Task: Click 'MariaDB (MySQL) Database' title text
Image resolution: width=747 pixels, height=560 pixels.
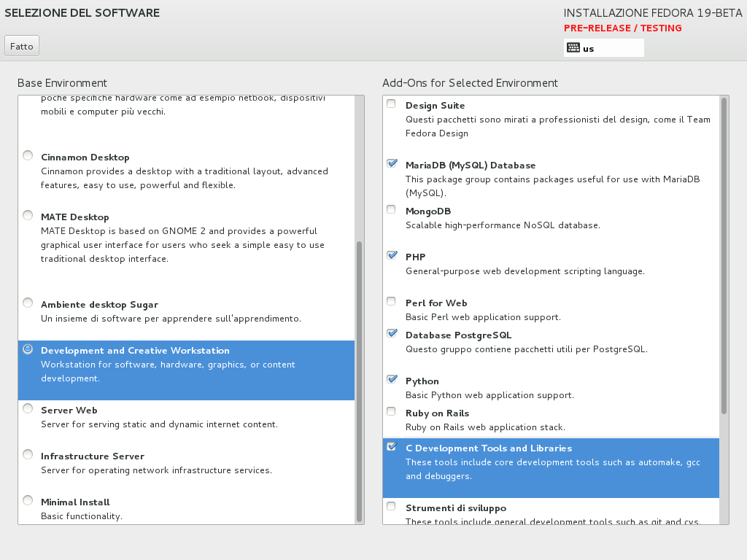Action: pyautogui.click(x=471, y=166)
